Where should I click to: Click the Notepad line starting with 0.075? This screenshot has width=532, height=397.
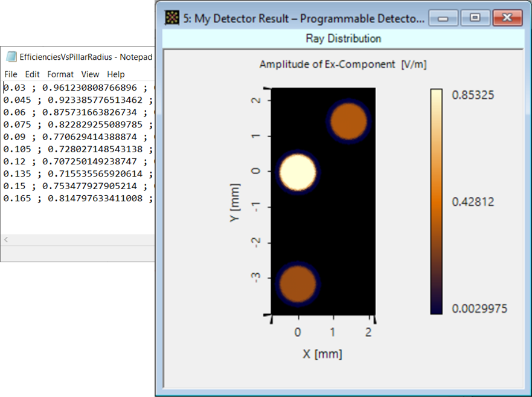[79, 124]
